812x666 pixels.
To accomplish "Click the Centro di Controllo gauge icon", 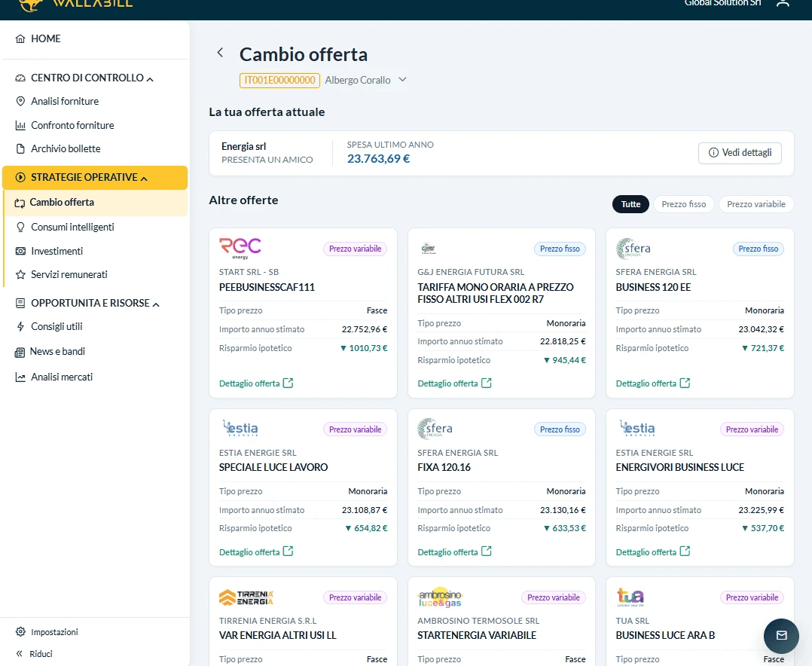I will coord(20,78).
